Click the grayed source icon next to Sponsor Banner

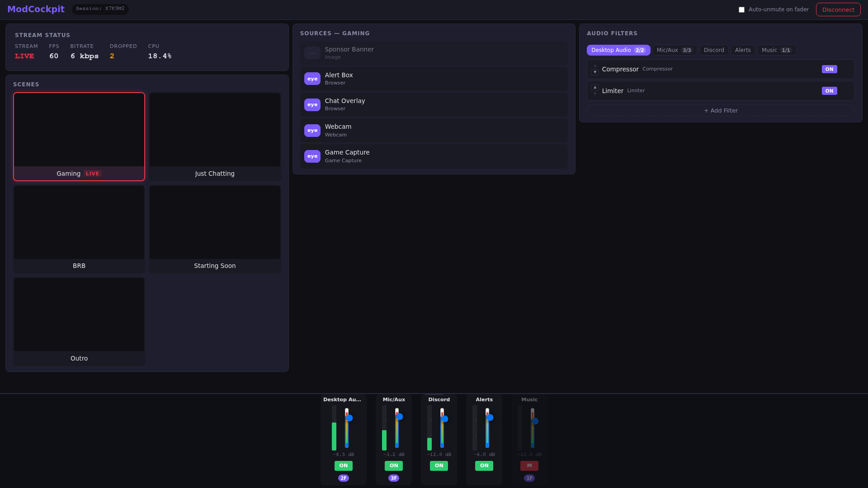point(312,53)
